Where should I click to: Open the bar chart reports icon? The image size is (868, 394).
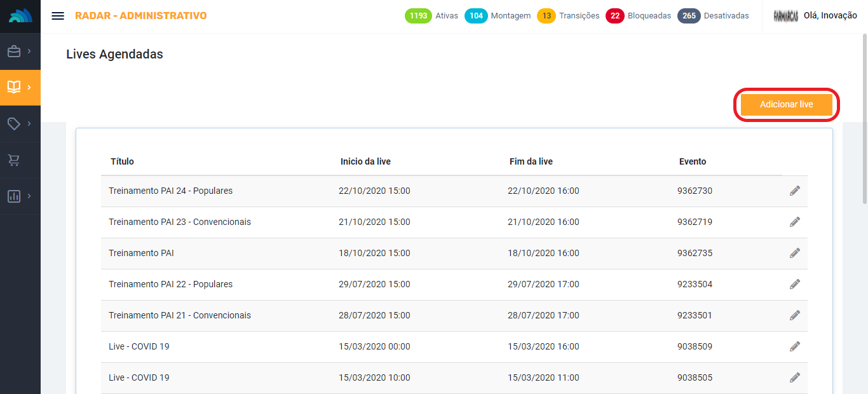click(x=14, y=196)
